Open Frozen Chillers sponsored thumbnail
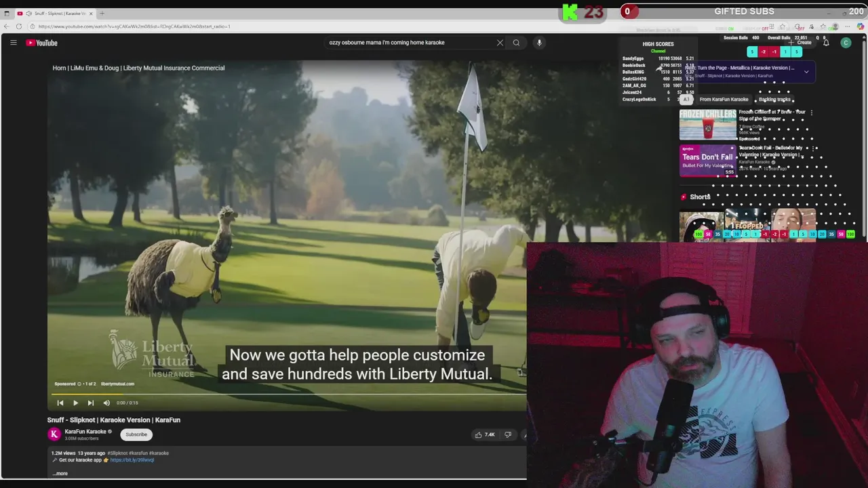The height and width of the screenshot is (488, 868). pos(707,125)
